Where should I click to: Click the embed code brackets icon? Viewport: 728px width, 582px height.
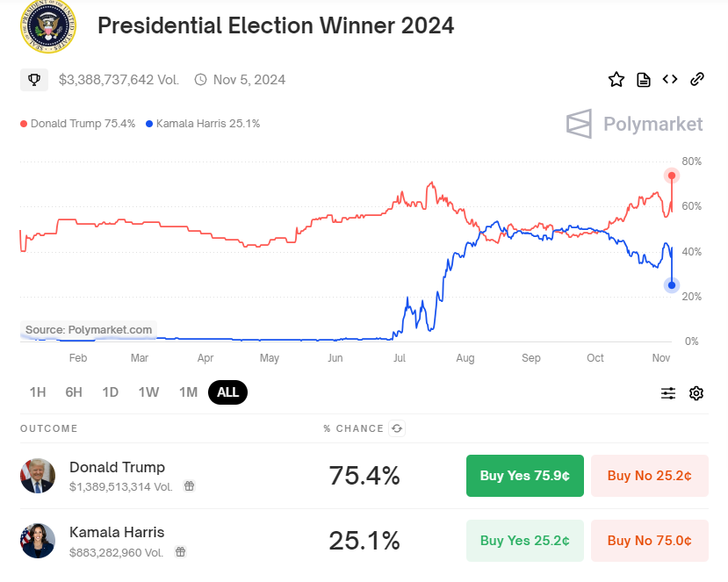coord(670,79)
